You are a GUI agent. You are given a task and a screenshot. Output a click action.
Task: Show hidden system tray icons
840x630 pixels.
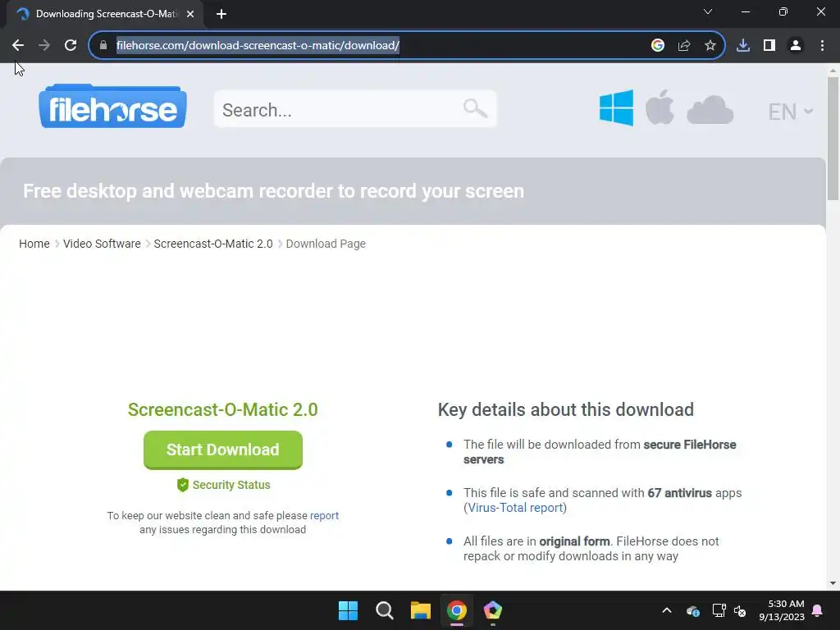pyautogui.click(x=667, y=610)
